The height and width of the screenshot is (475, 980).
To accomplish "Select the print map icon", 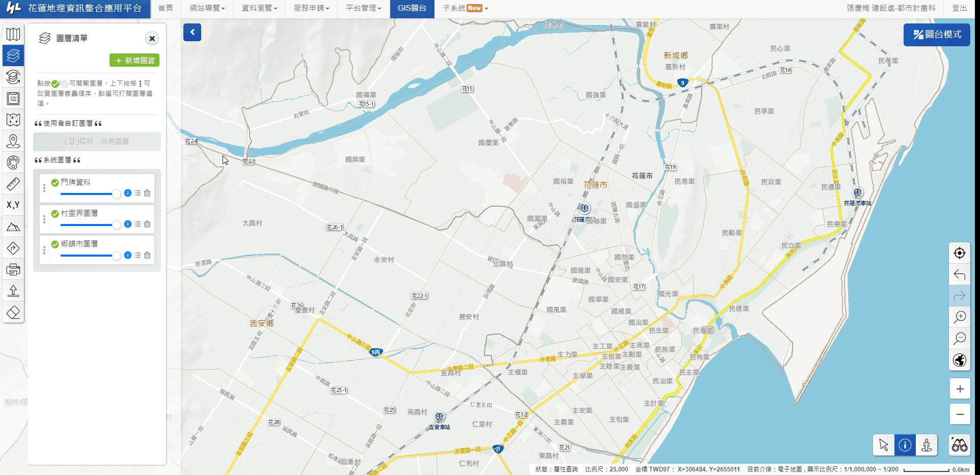I will tap(13, 269).
